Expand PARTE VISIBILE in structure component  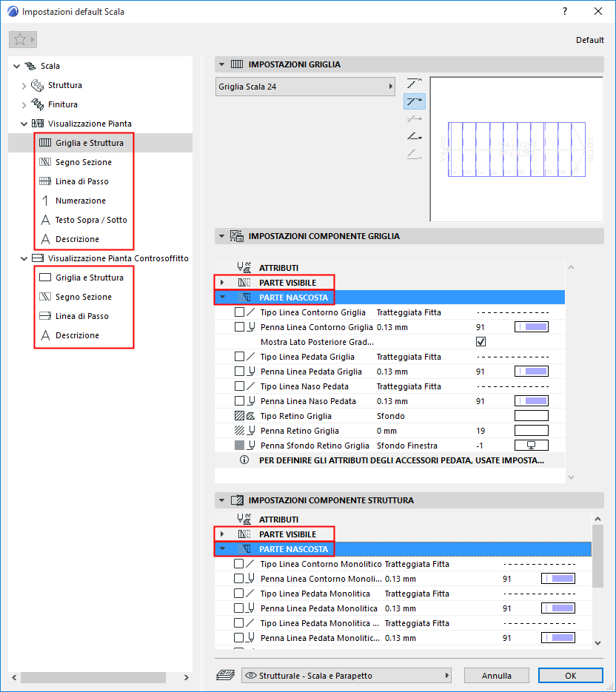[x=222, y=534]
